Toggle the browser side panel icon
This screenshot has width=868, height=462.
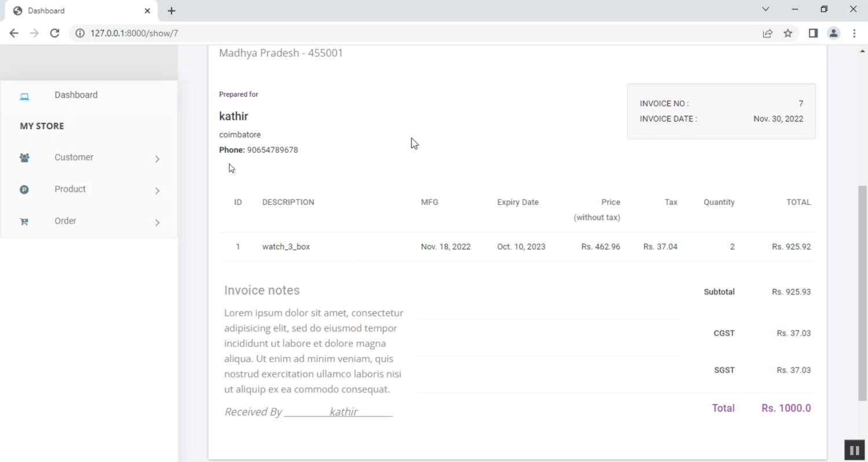[813, 34]
